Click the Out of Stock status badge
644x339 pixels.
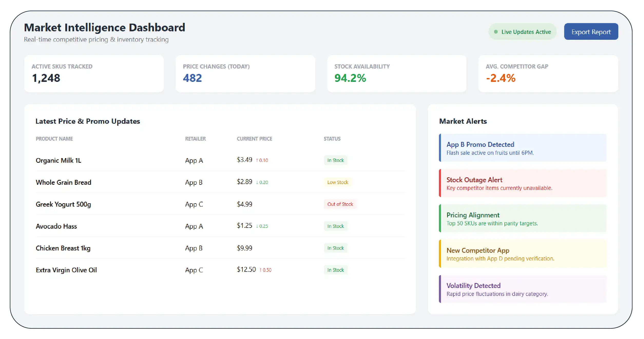(x=340, y=204)
